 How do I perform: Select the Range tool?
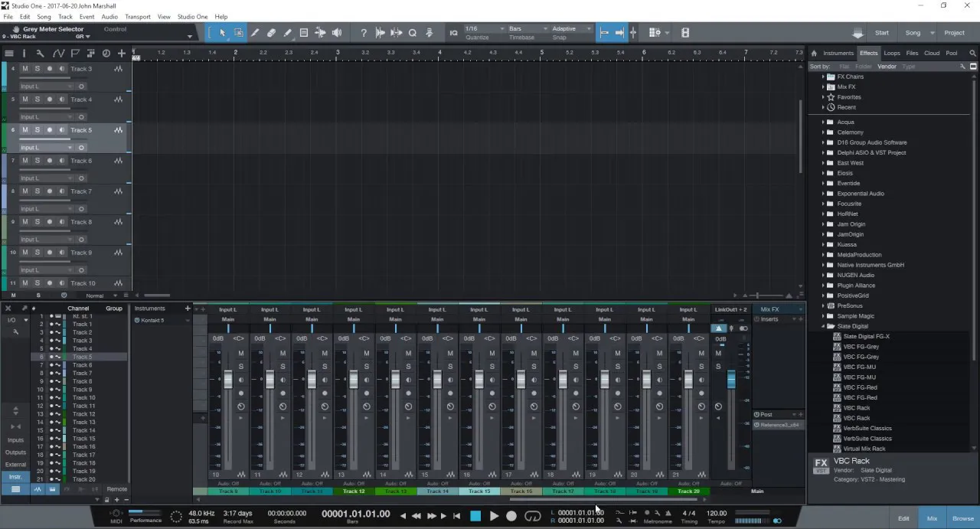coord(239,33)
